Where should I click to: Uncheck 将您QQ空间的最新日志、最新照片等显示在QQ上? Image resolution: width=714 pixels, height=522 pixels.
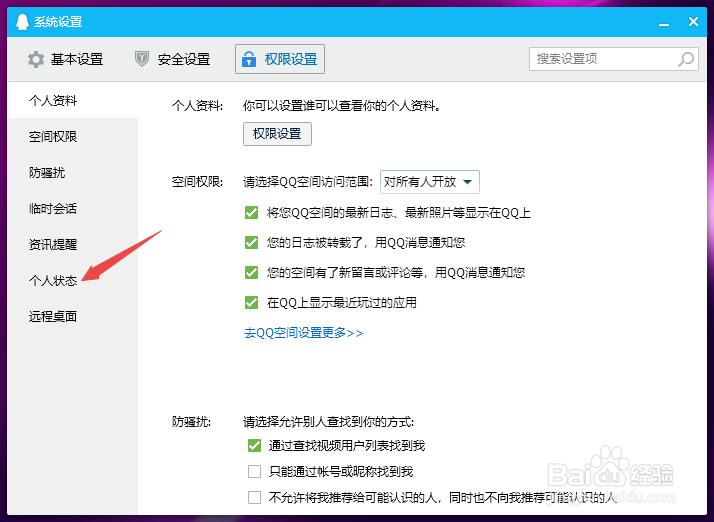[x=251, y=213]
